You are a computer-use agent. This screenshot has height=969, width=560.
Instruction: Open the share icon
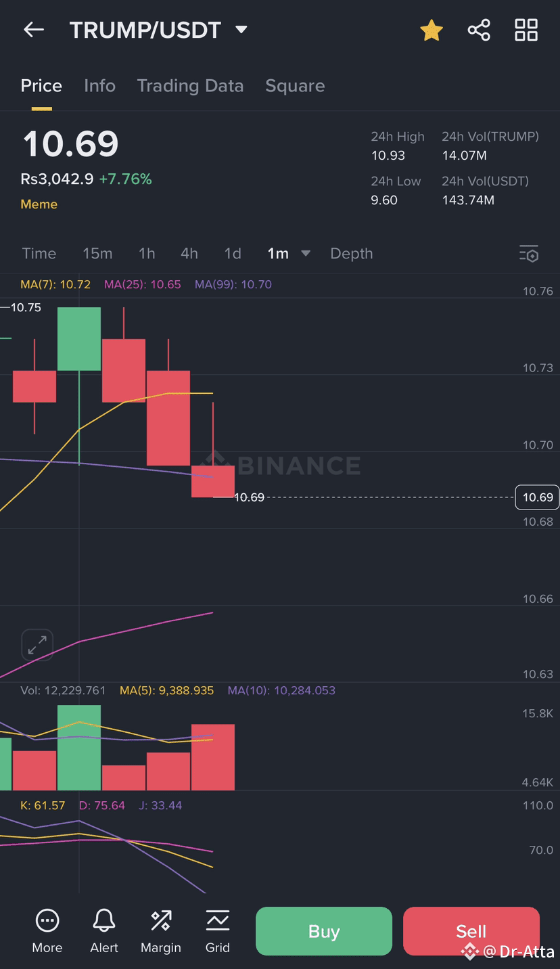(x=479, y=30)
